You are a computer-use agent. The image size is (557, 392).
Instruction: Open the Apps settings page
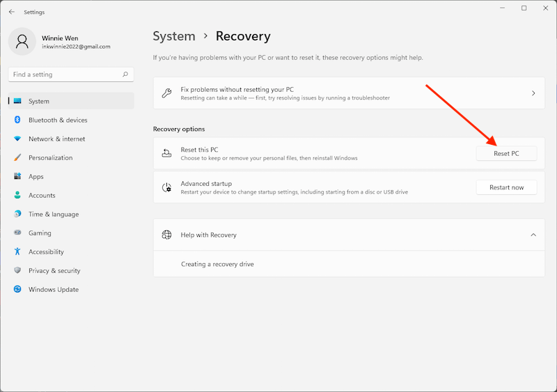[36, 177]
